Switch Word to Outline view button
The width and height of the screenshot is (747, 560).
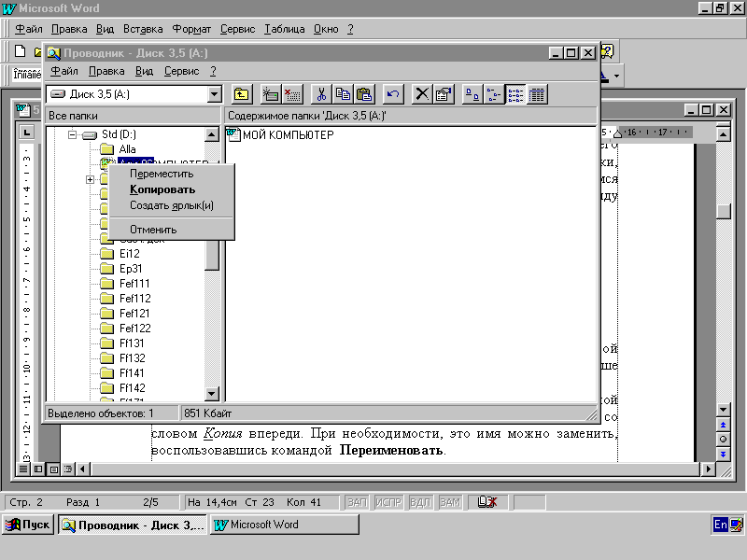coord(68,469)
